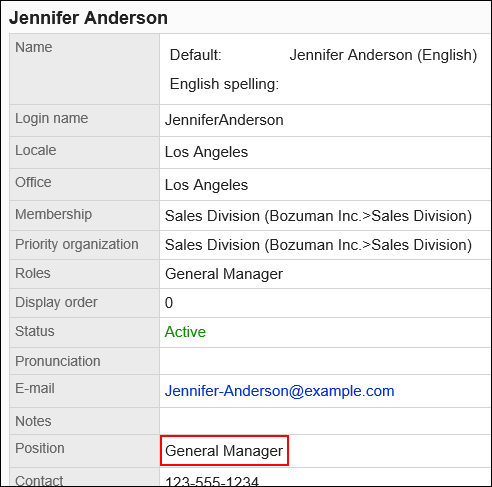Viewport: 492px width, 487px height.
Task: Open the Jennifer-Anderson@example.com email link
Action: [279, 391]
